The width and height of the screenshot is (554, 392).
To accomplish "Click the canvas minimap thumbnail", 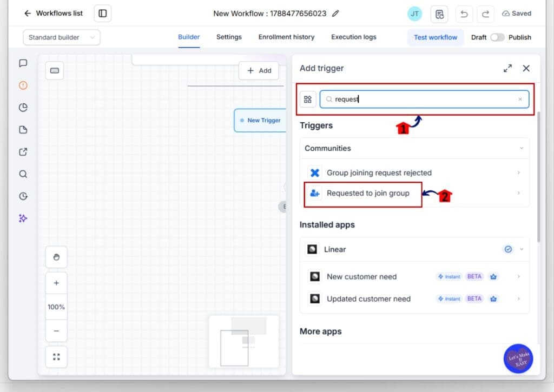I will click(x=244, y=342).
